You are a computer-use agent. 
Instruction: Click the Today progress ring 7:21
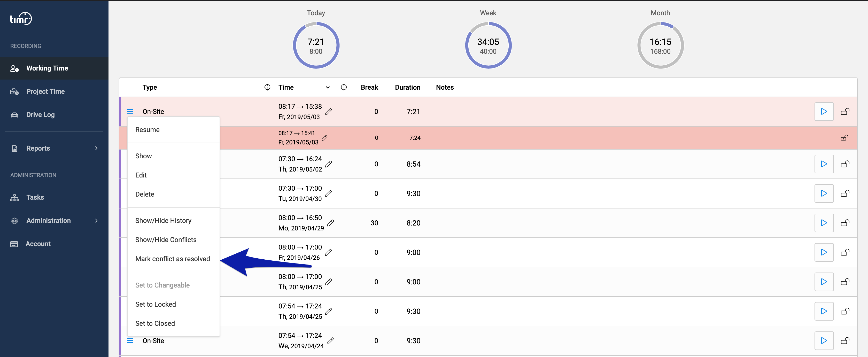[x=316, y=45]
